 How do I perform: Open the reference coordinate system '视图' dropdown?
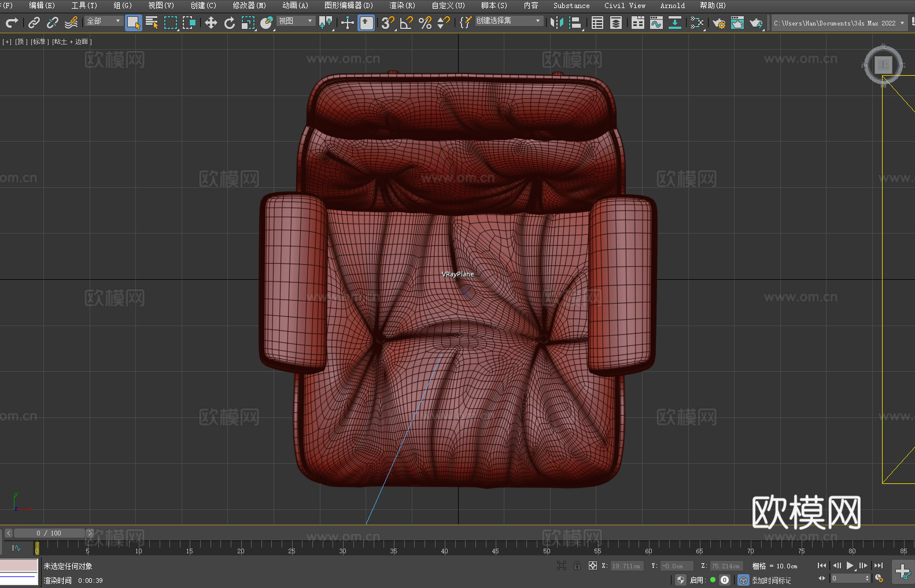296,21
